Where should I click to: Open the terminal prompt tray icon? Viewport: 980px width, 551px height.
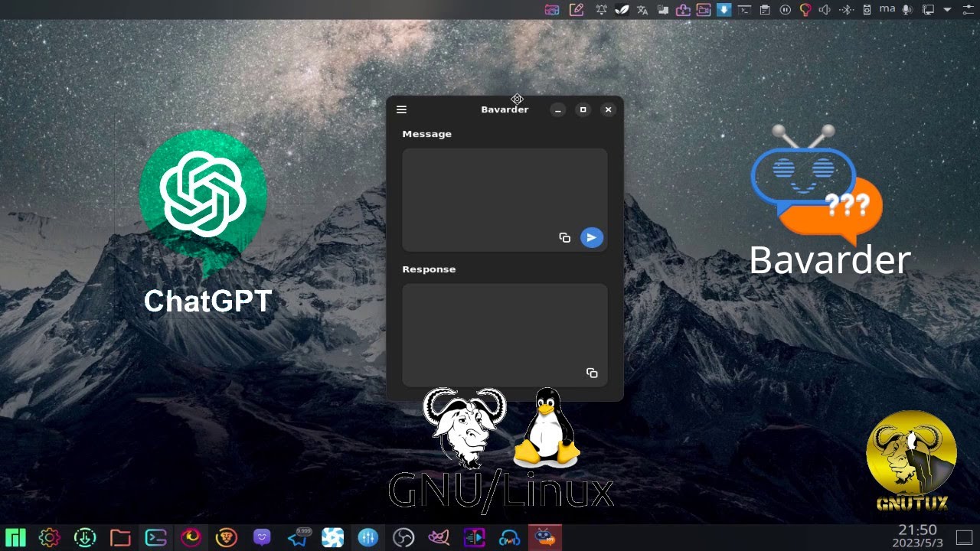[745, 9]
